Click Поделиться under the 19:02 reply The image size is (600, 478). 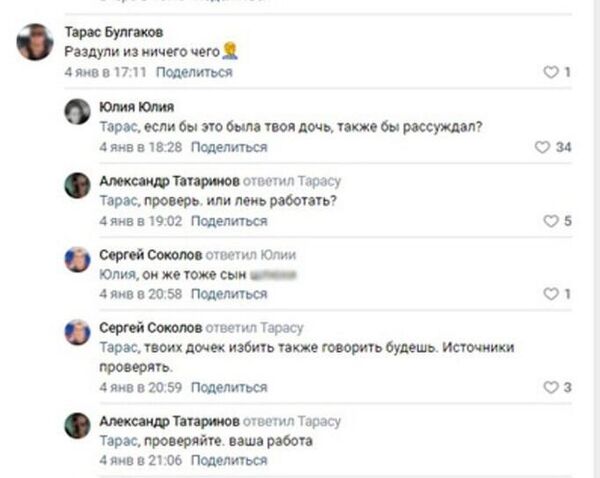229,220
